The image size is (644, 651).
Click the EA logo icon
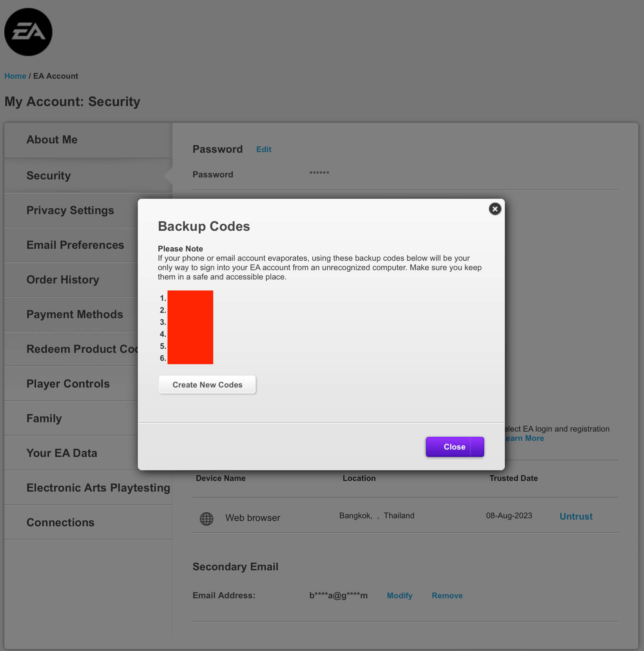point(28,31)
